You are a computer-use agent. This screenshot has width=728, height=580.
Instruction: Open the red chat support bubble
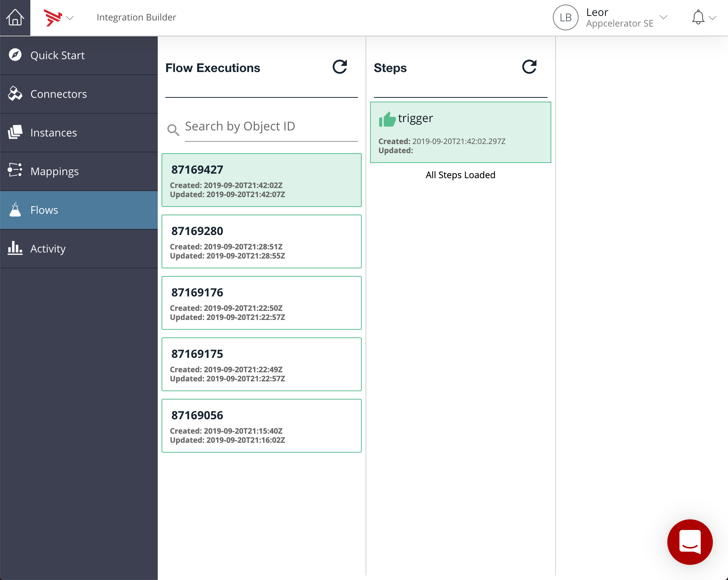pyautogui.click(x=690, y=542)
